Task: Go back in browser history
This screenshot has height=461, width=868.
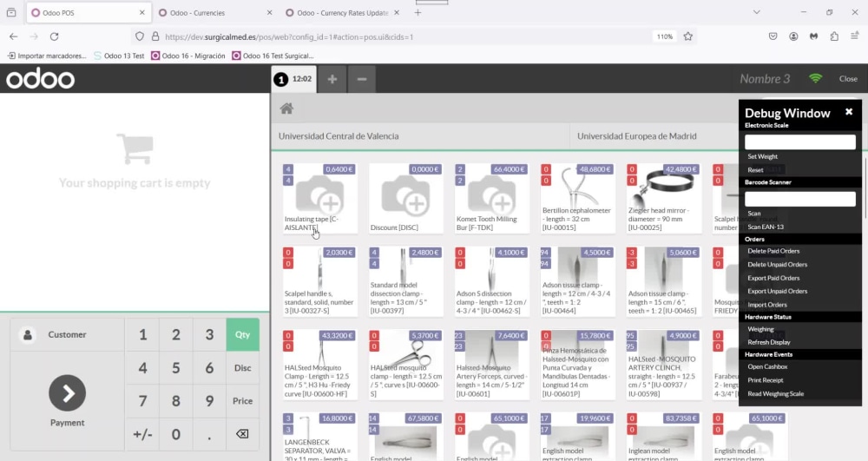Action: (x=13, y=36)
